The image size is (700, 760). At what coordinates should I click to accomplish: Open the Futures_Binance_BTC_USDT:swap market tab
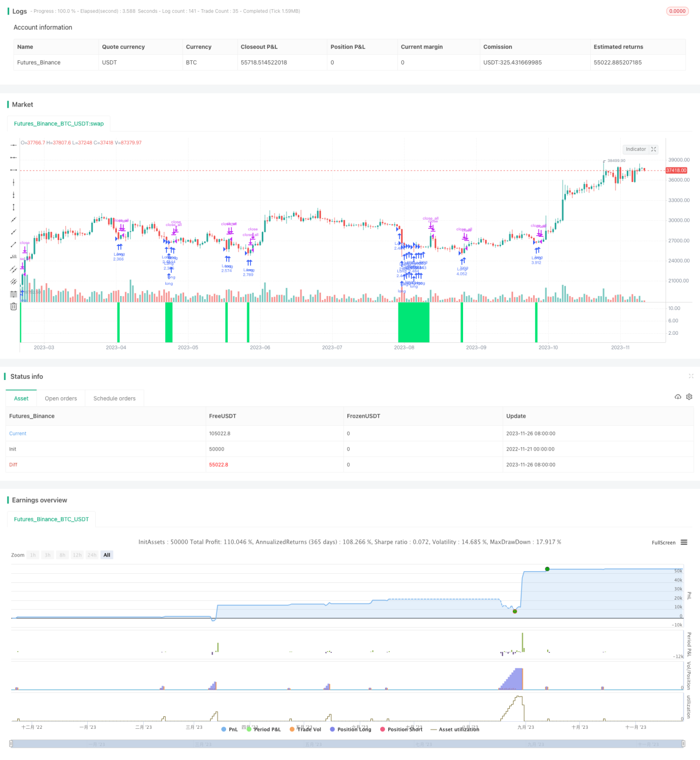(59, 123)
